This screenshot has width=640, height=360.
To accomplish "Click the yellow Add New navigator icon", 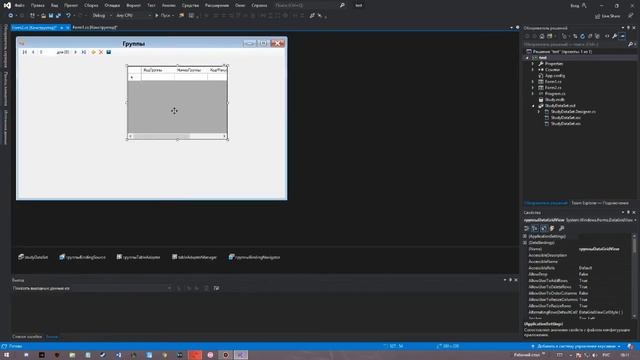I will point(93,52).
